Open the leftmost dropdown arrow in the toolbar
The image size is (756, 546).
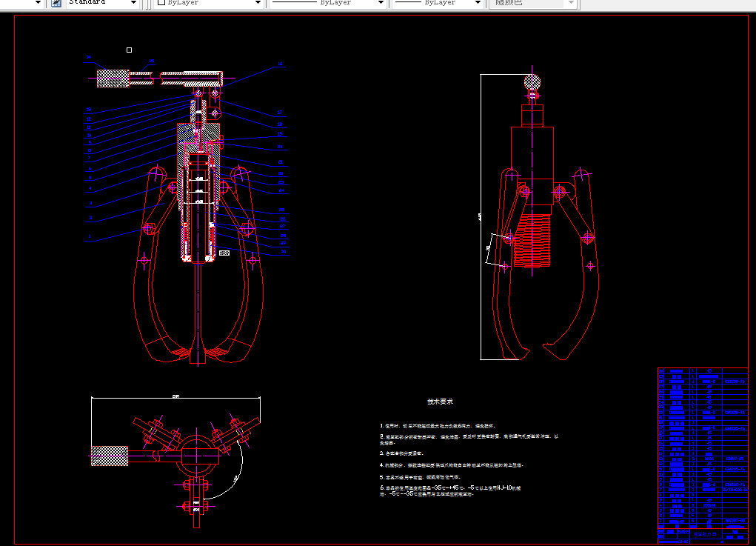[x=38, y=3]
